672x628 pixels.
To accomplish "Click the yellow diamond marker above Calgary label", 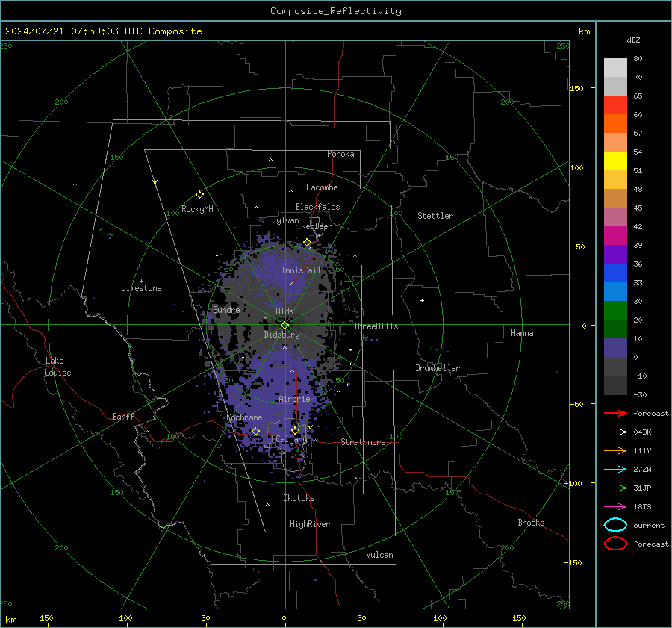I will click(x=295, y=430).
